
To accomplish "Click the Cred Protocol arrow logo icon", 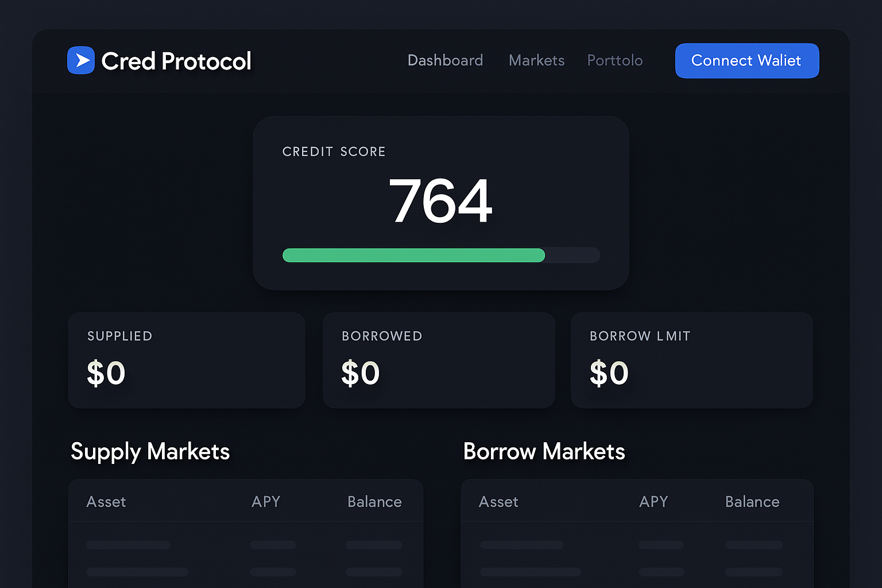I will click(81, 60).
